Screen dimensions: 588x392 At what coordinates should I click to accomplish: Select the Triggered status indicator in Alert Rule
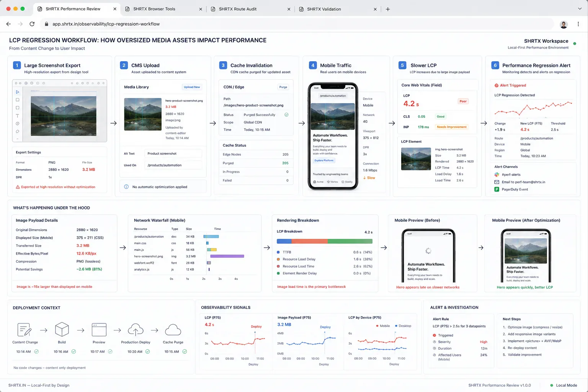pos(434,335)
